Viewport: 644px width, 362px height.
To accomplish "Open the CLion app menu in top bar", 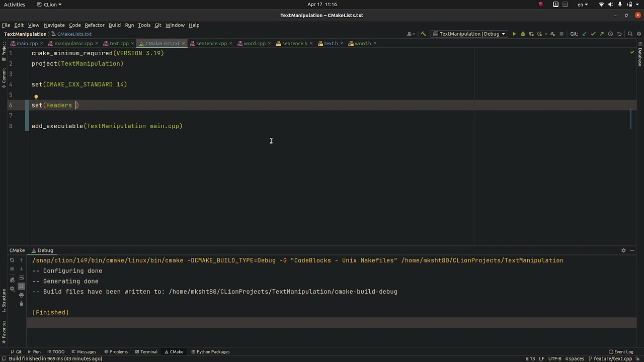I will pyautogui.click(x=49, y=5).
